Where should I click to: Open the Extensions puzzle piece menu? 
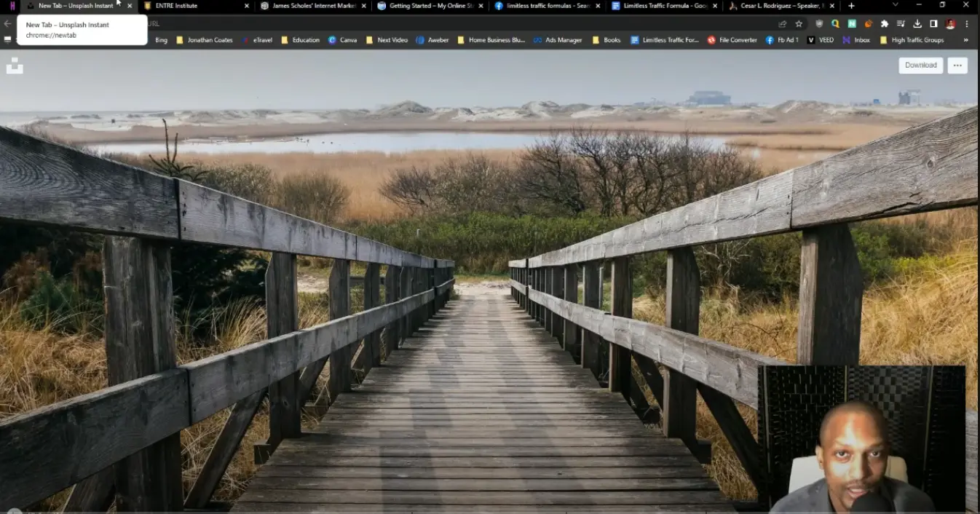885,23
